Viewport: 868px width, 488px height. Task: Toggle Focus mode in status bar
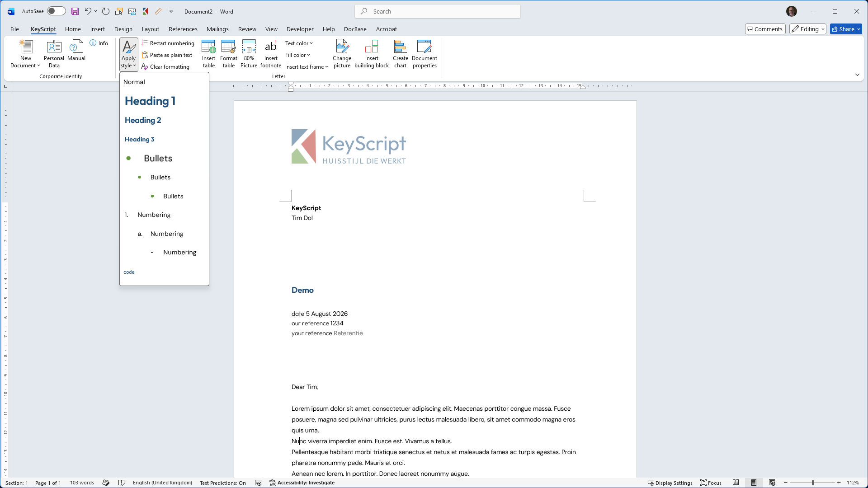coord(711,483)
